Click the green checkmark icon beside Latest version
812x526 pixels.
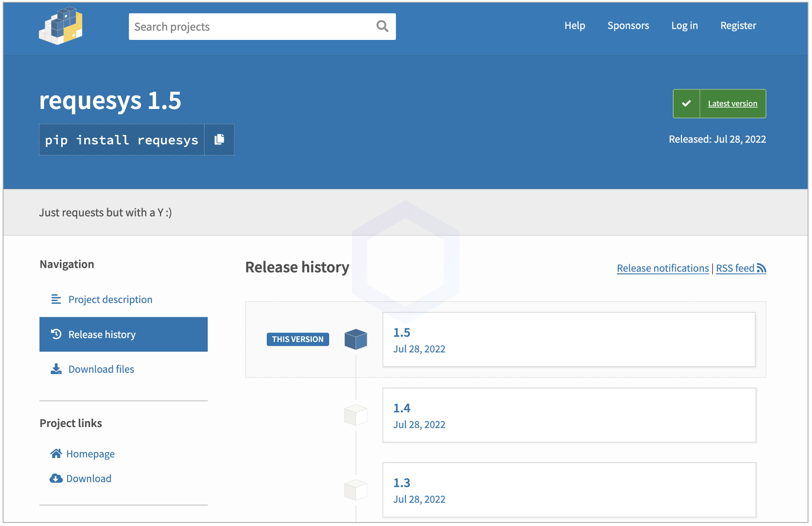686,104
